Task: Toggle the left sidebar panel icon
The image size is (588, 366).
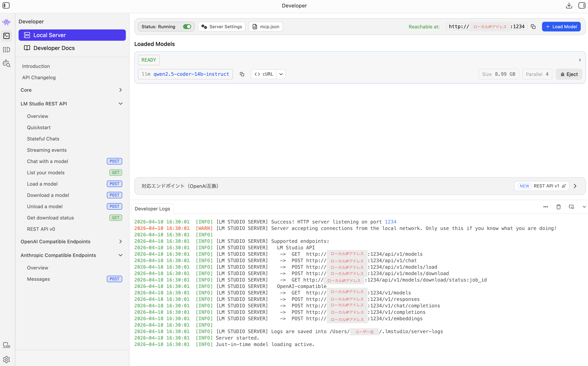Action: 6,5
